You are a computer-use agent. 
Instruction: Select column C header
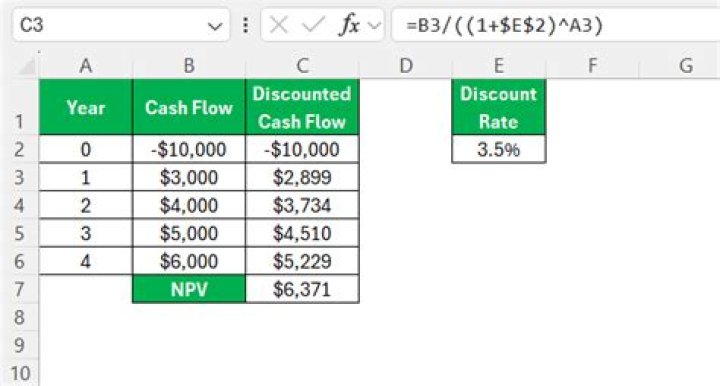[302, 66]
